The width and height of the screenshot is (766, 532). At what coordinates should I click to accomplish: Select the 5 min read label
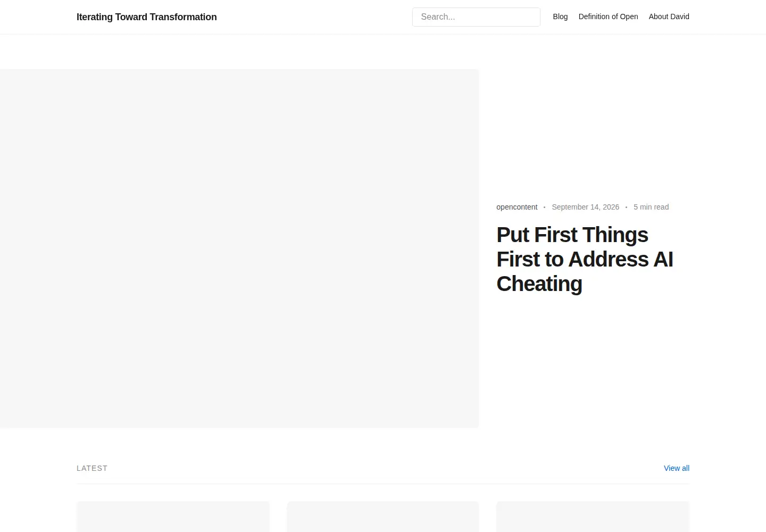coord(651,207)
